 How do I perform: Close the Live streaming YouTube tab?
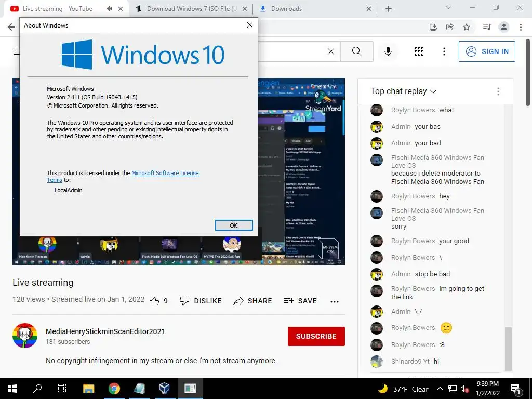[x=121, y=9]
